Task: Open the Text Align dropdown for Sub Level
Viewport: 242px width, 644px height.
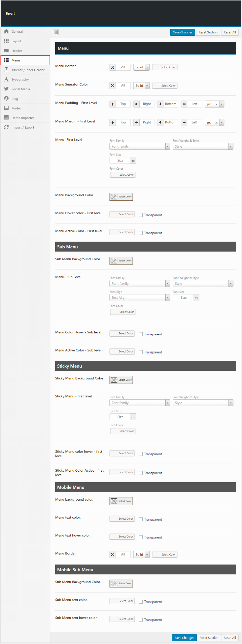Action: click(139, 298)
